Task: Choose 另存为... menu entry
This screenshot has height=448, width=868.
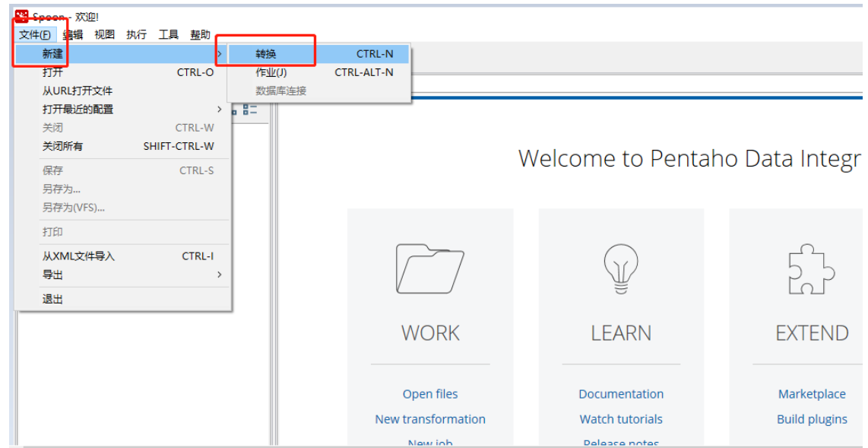Action: pos(122,189)
